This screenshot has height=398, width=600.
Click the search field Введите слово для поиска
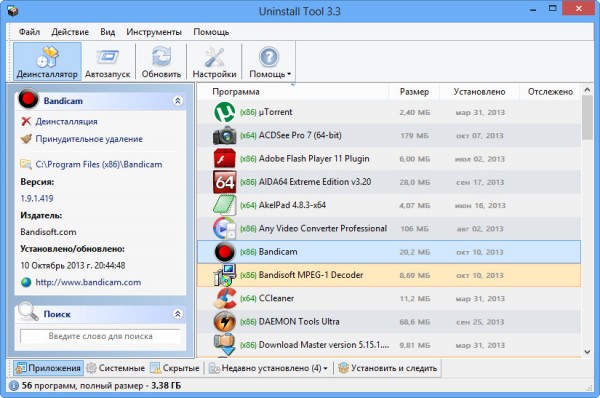pyautogui.click(x=100, y=336)
